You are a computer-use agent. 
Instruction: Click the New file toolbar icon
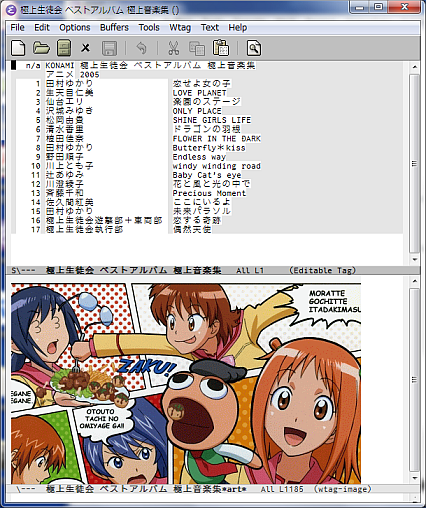[x=18, y=48]
